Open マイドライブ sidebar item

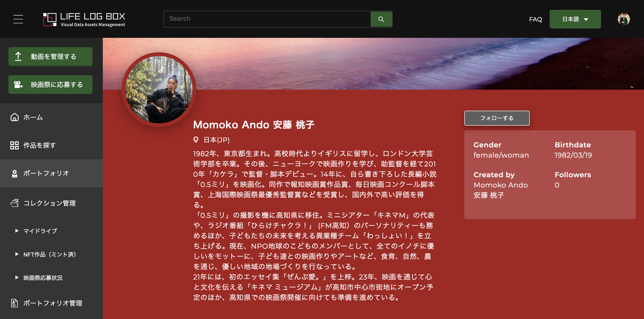40,231
